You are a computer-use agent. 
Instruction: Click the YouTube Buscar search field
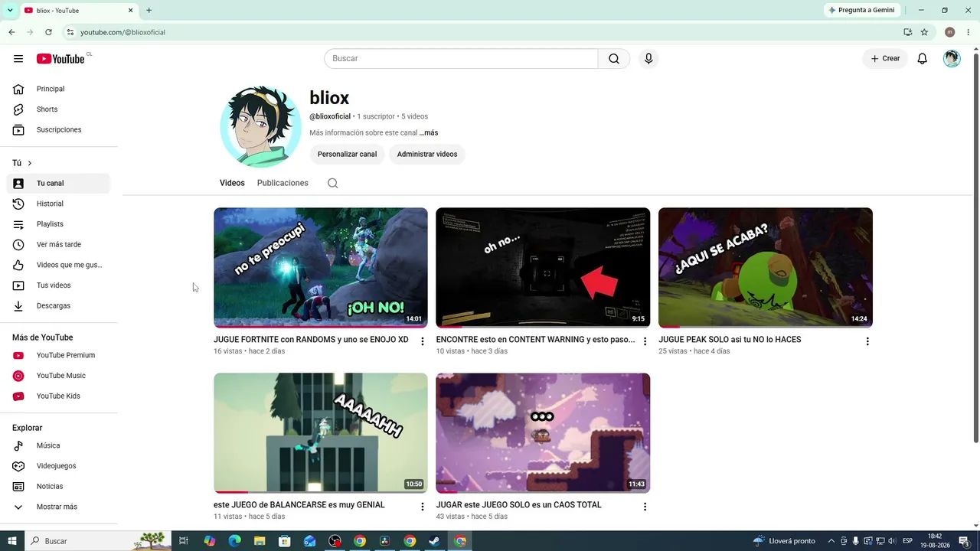coord(461,59)
